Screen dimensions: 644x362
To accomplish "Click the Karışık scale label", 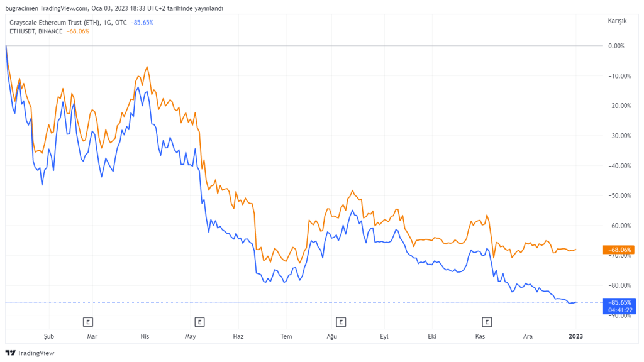I will [x=617, y=21].
